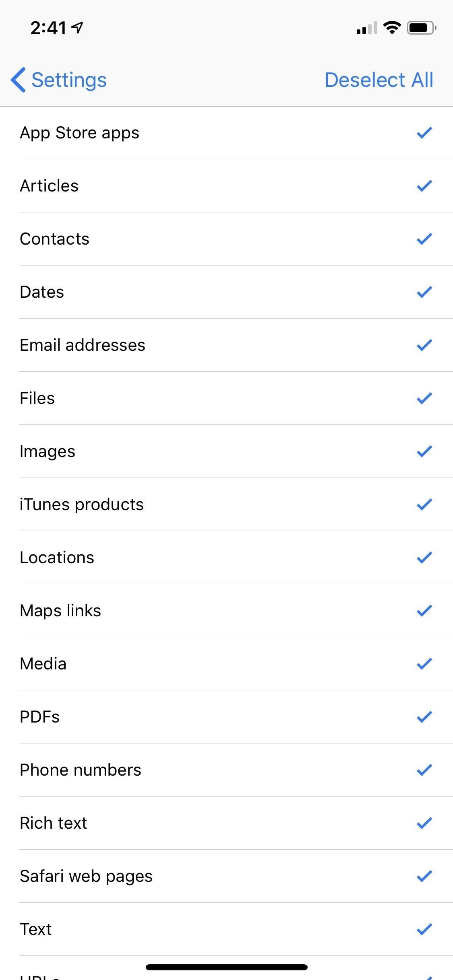The height and width of the screenshot is (980, 453).
Task: Tap the checkmark beside Maps links
Action: tap(424, 611)
